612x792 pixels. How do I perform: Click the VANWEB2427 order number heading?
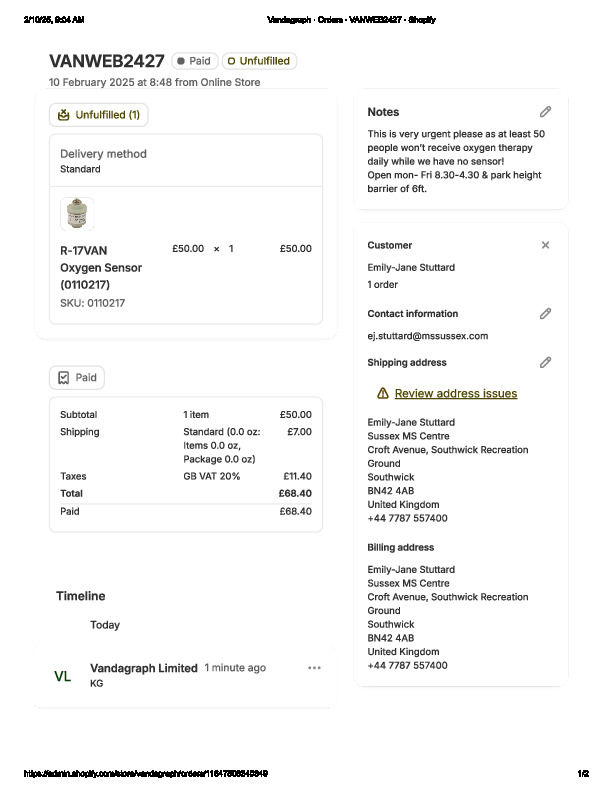coord(107,61)
